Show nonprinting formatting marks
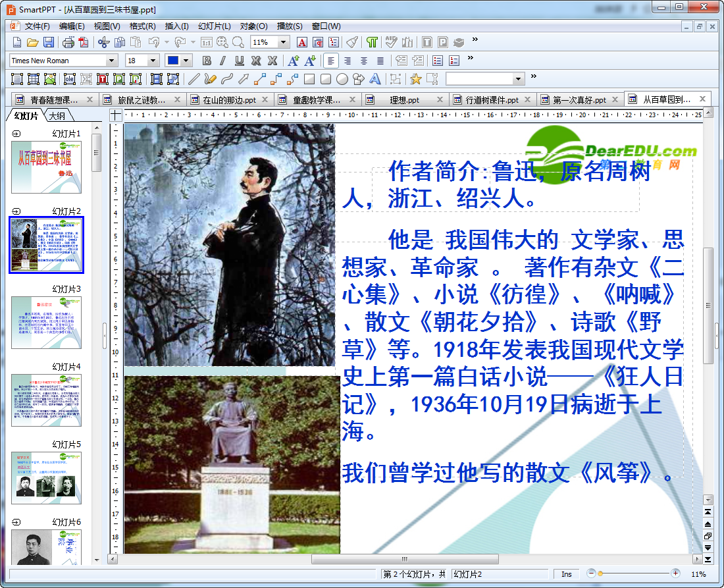 [372, 43]
